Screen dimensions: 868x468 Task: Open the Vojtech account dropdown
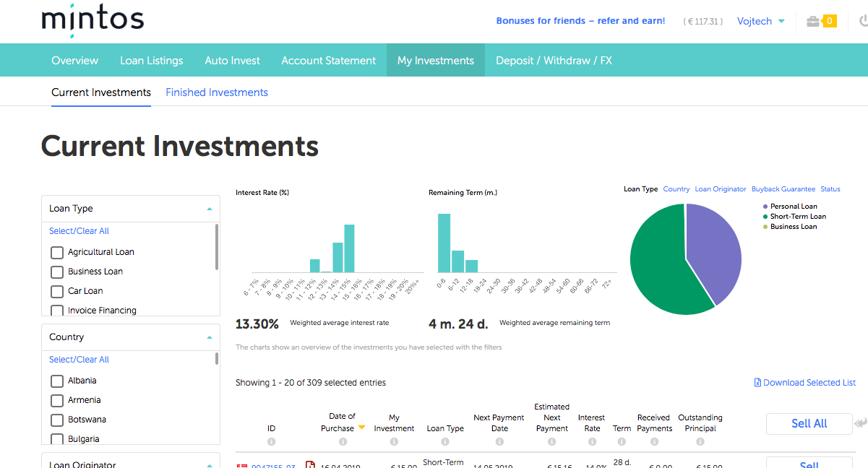[x=760, y=22]
